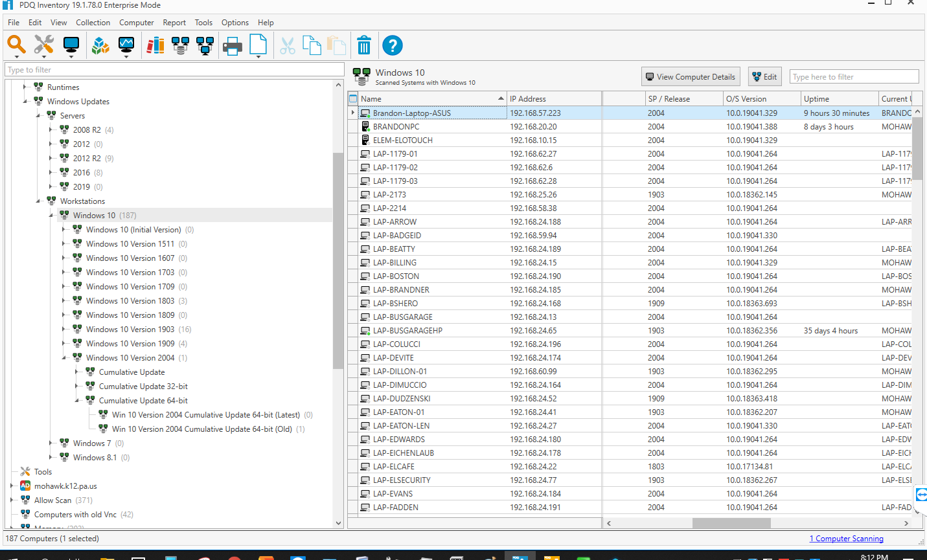Expand the Windows 7 collection node
The image size is (927, 560).
(51, 443)
